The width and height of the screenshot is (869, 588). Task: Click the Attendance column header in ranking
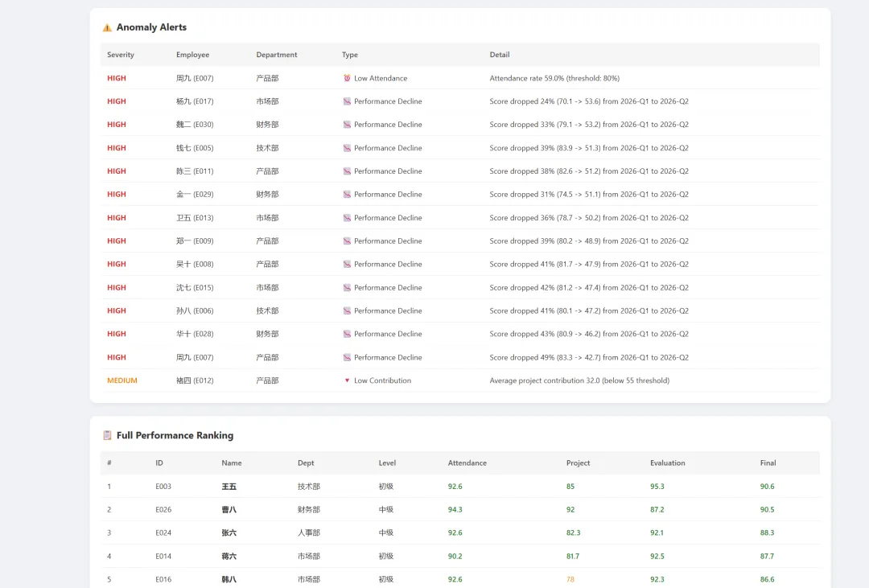(x=467, y=463)
